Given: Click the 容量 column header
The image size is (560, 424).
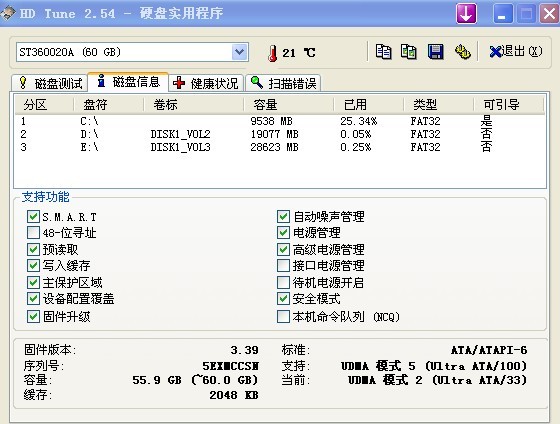Looking at the screenshot, I should (x=289, y=105).
